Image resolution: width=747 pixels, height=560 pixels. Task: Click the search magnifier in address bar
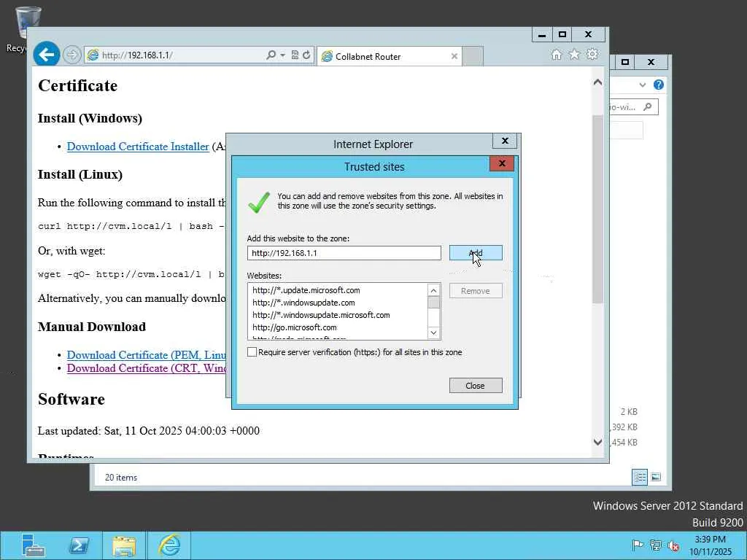point(271,55)
